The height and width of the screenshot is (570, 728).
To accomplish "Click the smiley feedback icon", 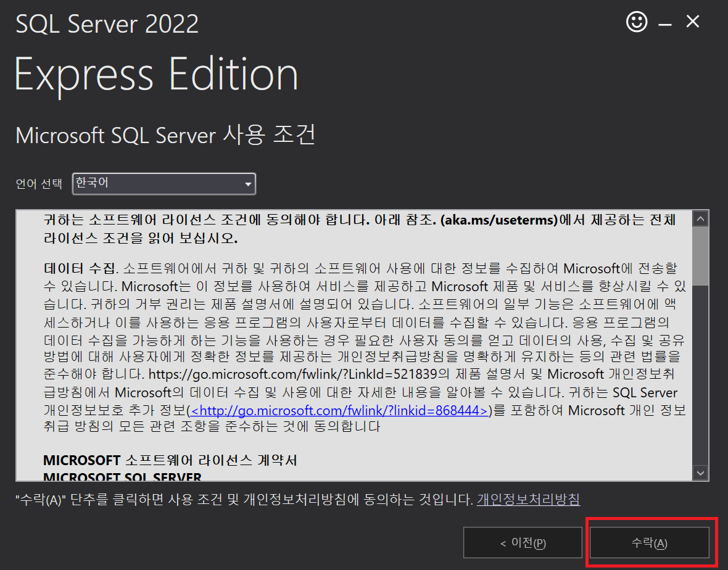I will (637, 22).
